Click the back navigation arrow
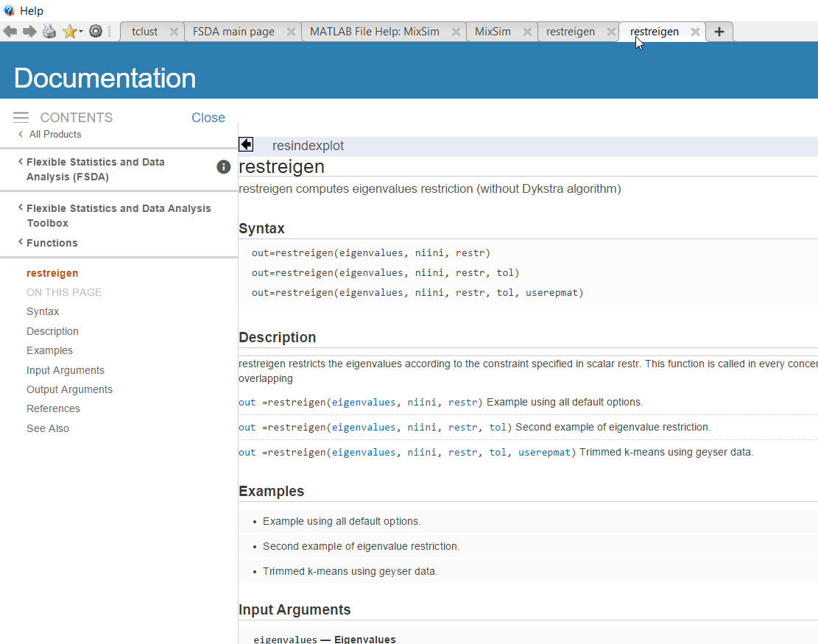This screenshot has width=818, height=644. pyautogui.click(x=10, y=31)
